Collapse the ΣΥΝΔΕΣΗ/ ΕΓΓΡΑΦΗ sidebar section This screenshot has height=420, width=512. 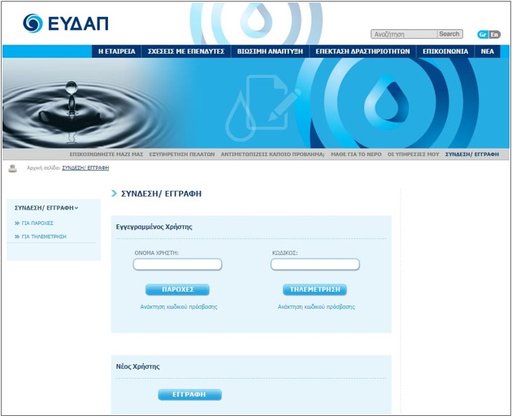point(46,208)
